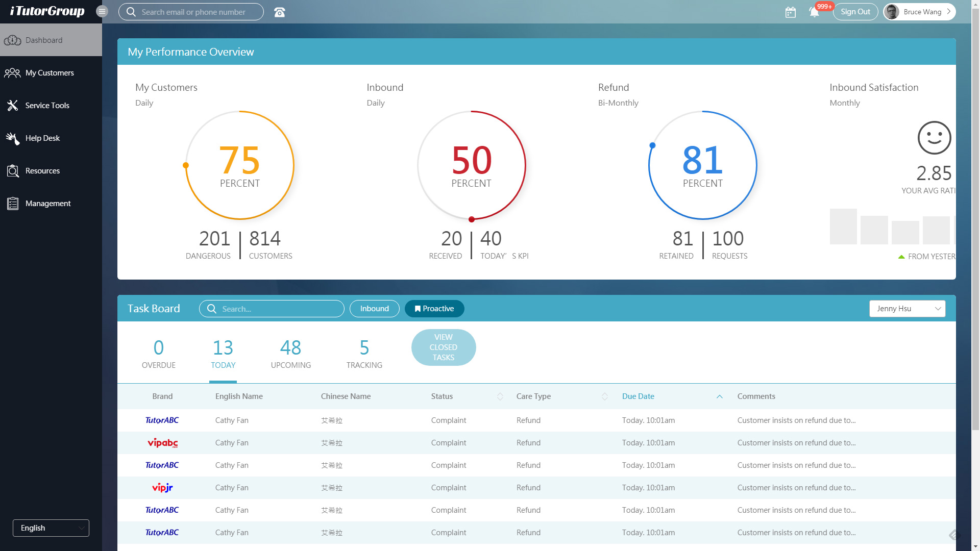Open Management section in sidebar
980x551 pixels.
(x=48, y=204)
